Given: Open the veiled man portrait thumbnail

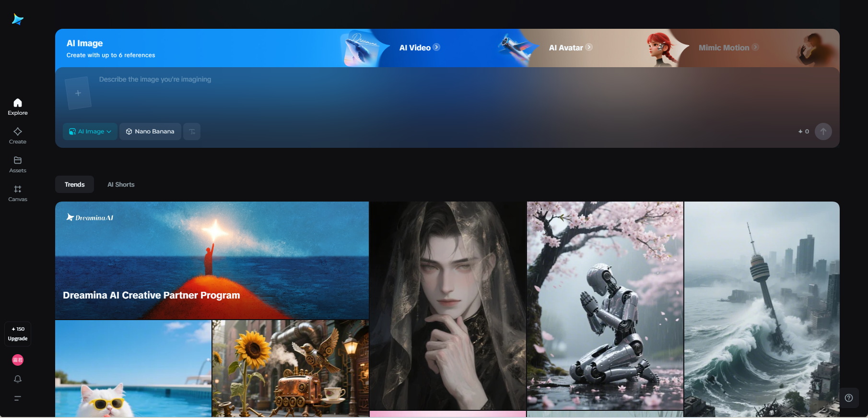Looking at the screenshot, I should pyautogui.click(x=448, y=306).
